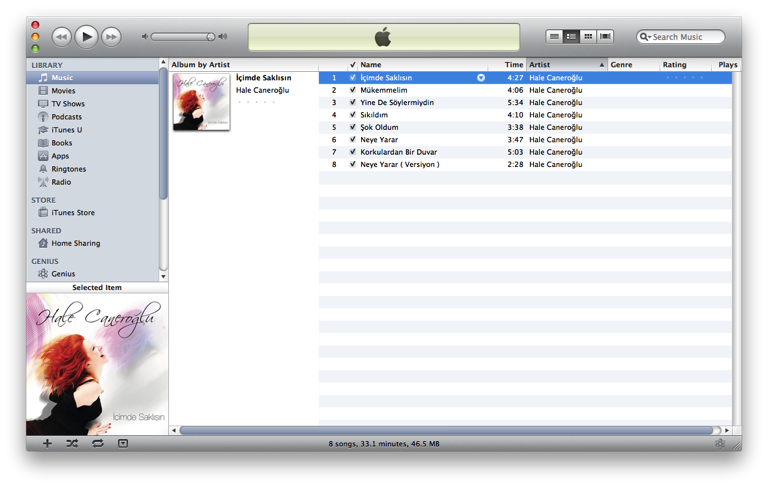Screen dimensions: 768x487
Task: Skip to the next track
Action: pyautogui.click(x=112, y=37)
